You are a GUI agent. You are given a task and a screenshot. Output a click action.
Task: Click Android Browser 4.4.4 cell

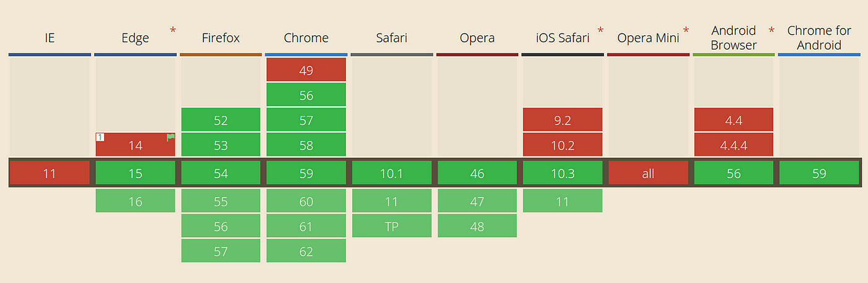pos(733,145)
